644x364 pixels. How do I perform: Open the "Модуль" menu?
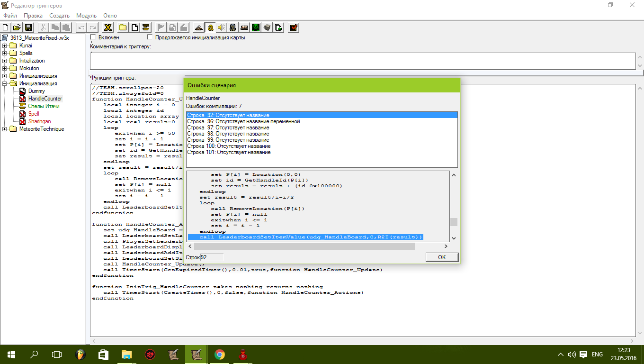coord(86,16)
